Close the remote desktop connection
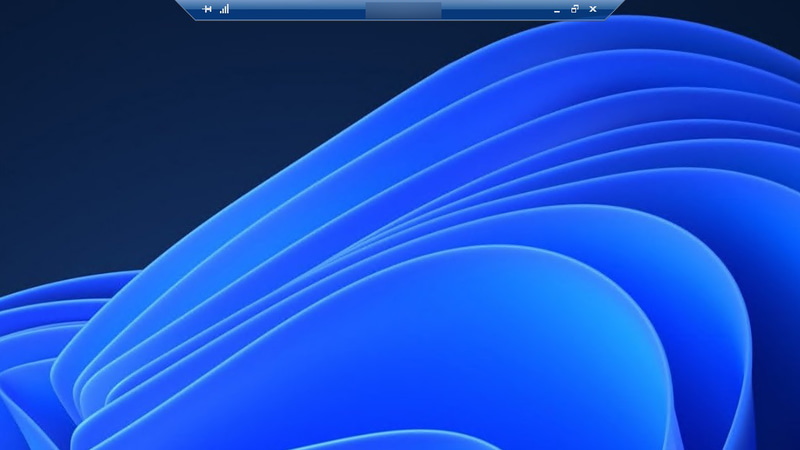The image size is (800, 450). [x=593, y=9]
